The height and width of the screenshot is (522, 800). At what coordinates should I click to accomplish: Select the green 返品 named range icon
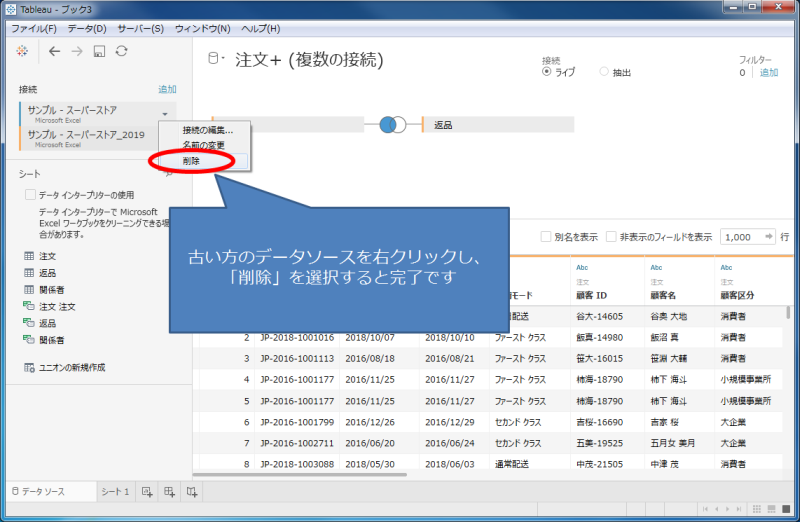(x=29, y=323)
